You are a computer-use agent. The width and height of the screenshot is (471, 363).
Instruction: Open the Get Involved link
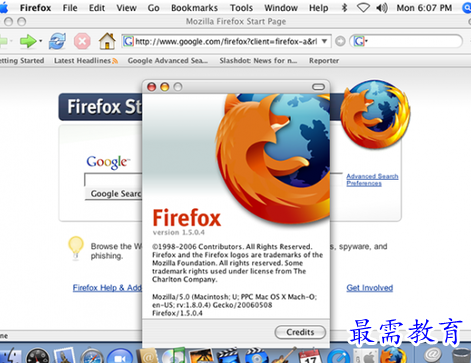click(x=370, y=288)
